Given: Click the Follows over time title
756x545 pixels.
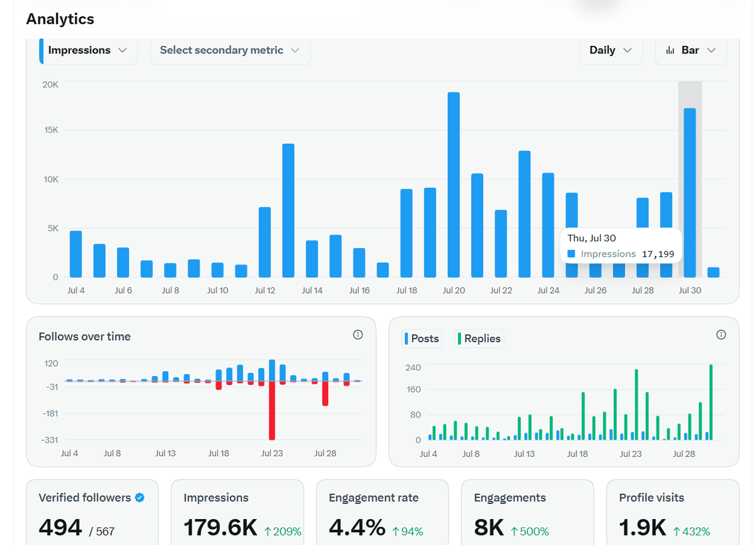Looking at the screenshot, I should (84, 336).
